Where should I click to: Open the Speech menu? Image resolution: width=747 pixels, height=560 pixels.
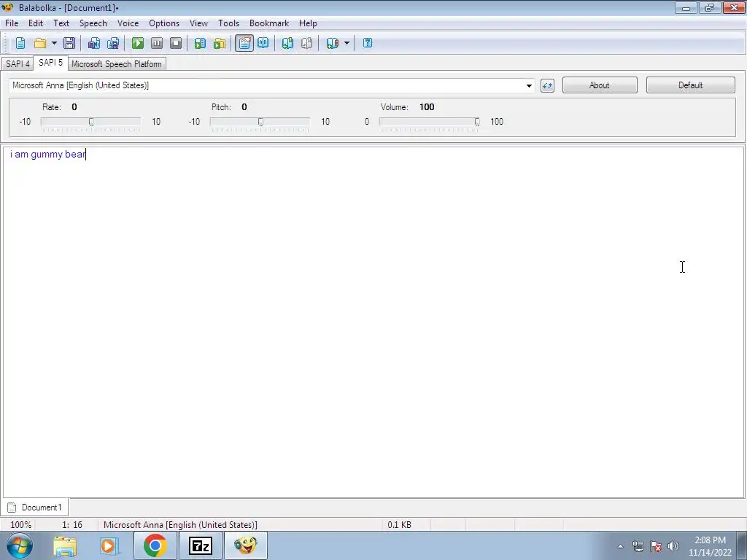[93, 23]
